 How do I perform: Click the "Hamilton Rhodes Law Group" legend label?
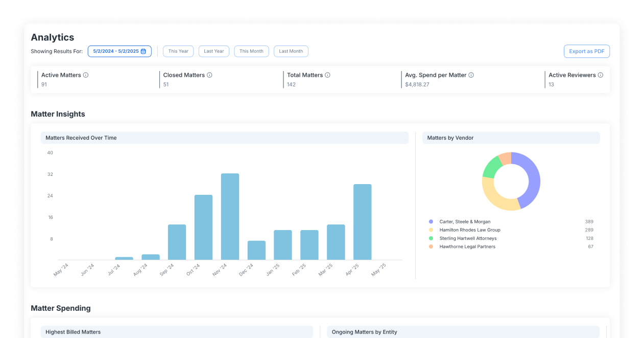[x=470, y=230]
